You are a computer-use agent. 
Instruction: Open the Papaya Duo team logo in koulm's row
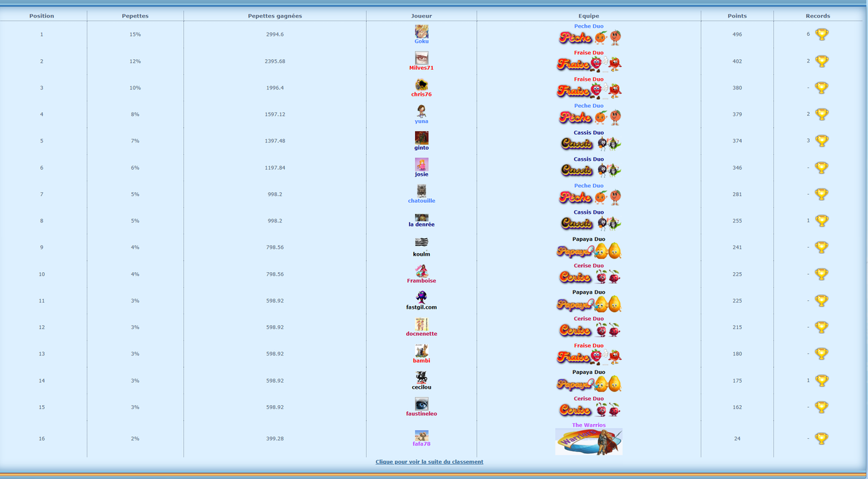point(589,251)
